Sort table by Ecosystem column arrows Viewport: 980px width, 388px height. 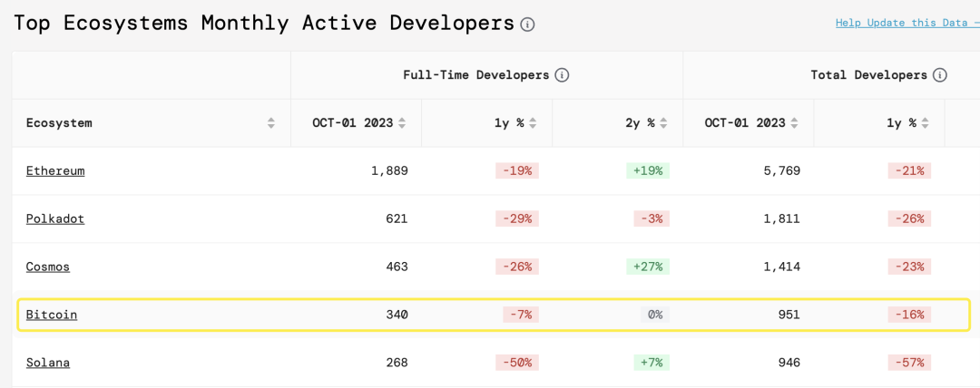click(270, 123)
